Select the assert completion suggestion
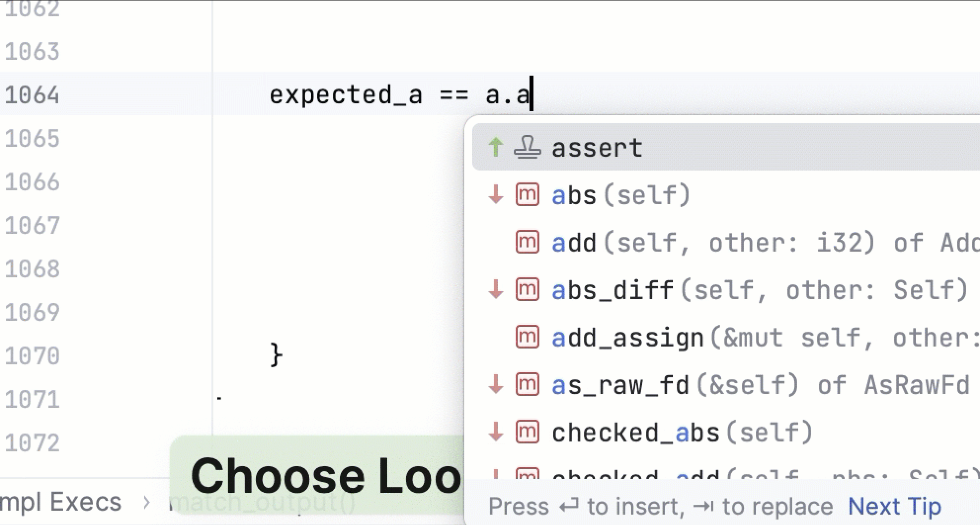 point(597,148)
